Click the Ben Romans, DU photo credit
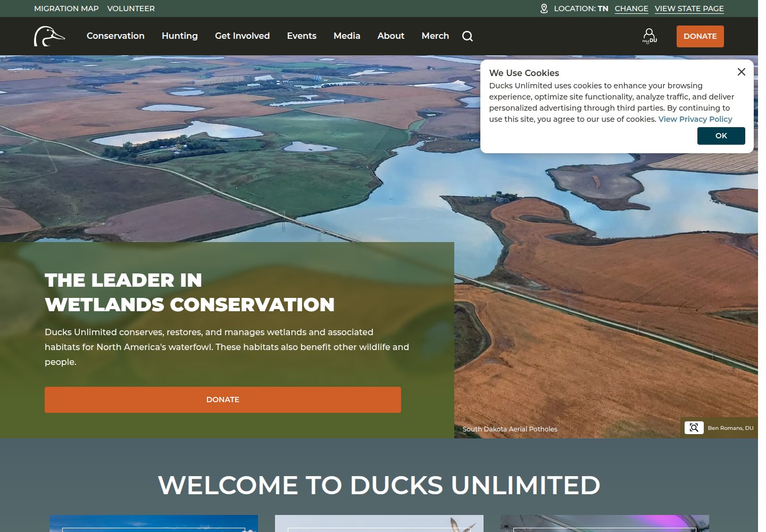766x532 pixels. point(730,428)
